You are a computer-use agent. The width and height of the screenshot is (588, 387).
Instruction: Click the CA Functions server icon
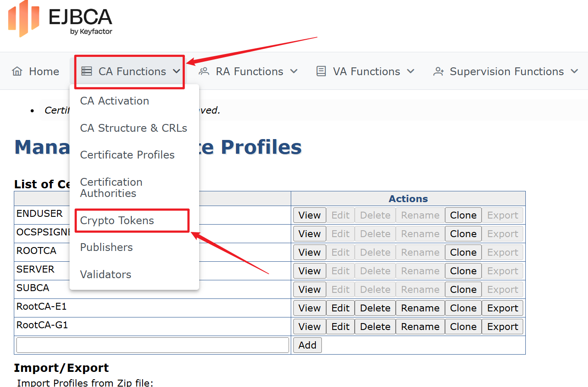pyautogui.click(x=87, y=71)
